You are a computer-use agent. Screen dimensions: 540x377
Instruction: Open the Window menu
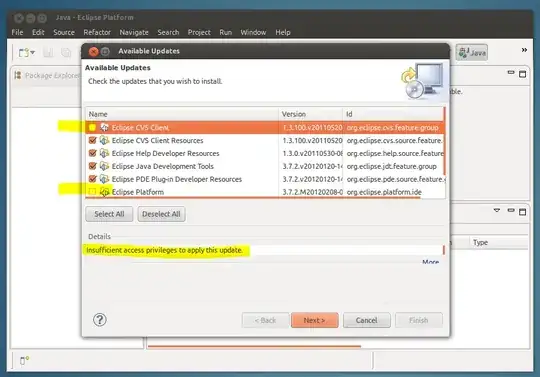[253, 32]
